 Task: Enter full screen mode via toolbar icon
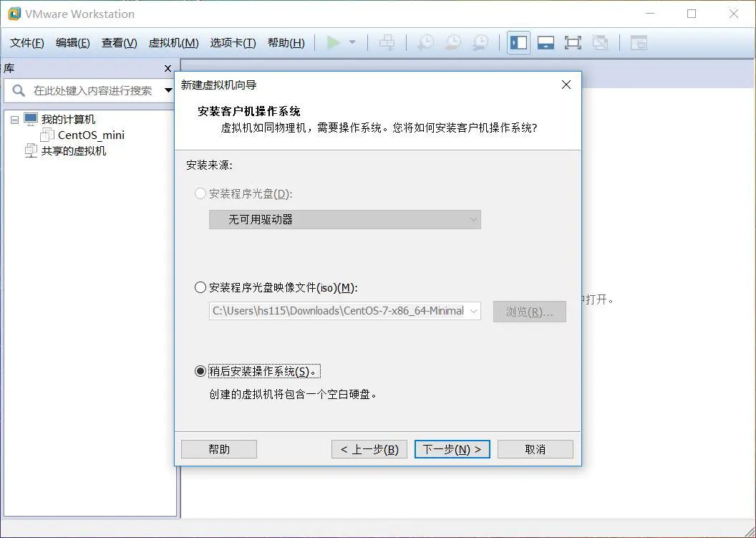573,42
